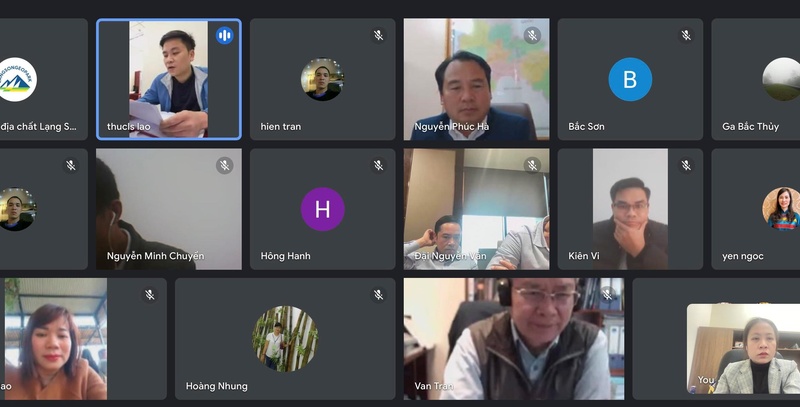Open Hoàng Nhung's bamboo profile picture
Viewport: 800px width, 407px height.
coord(285,339)
